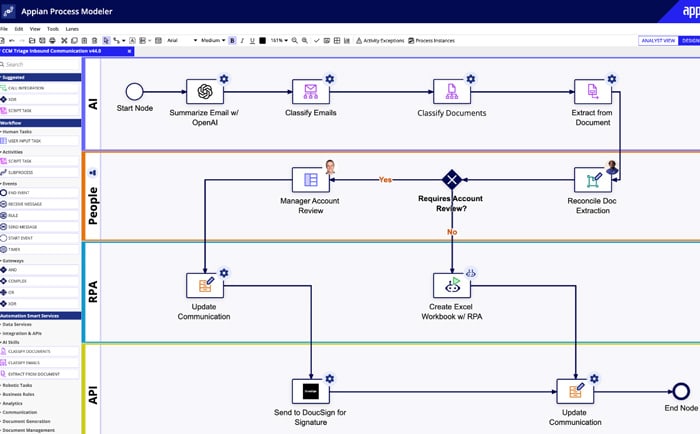Click gear badge on Send to DocuSign node
The image size is (700, 434).
329,379
